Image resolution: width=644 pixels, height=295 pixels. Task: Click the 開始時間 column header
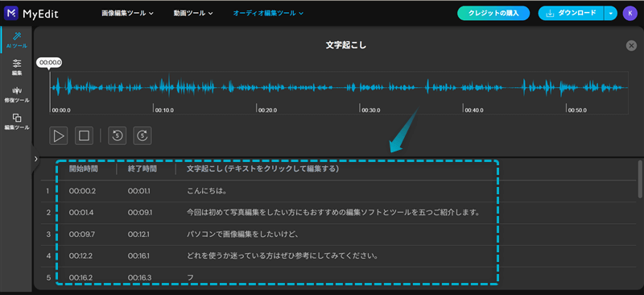(84, 168)
